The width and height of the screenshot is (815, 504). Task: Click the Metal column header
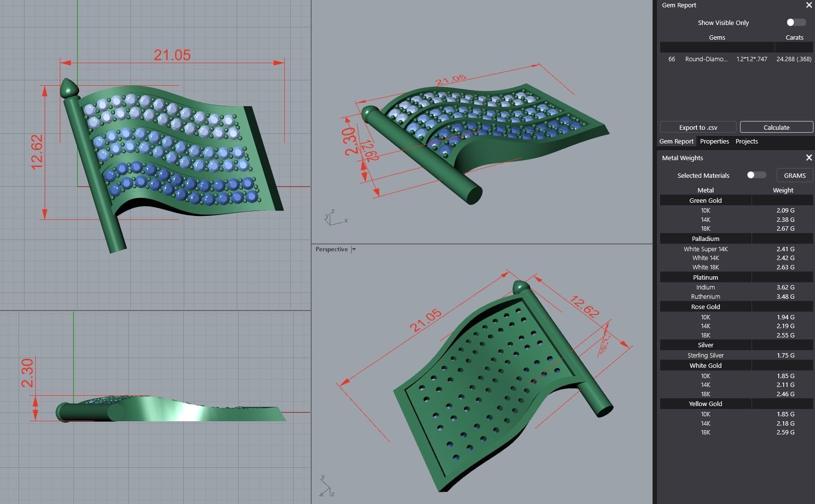point(705,190)
